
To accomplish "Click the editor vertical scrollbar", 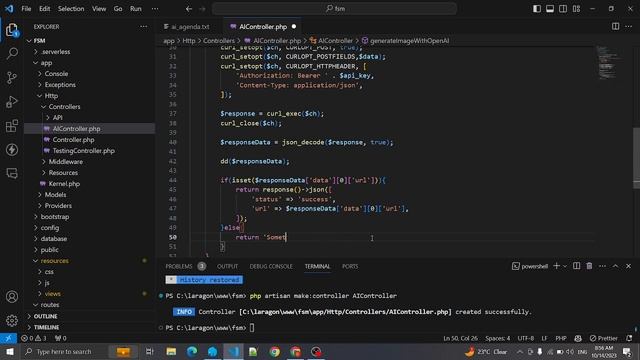I will click(x=636, y=157).
